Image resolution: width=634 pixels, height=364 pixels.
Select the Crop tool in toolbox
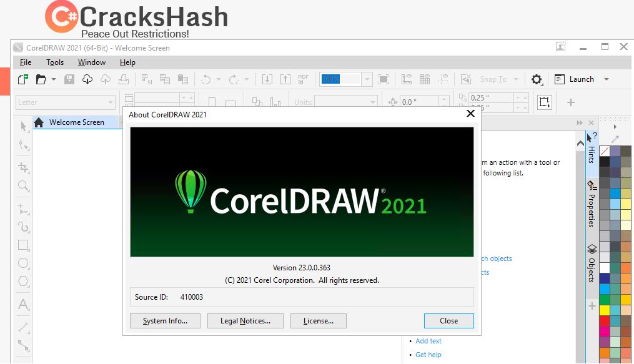point(24,167)
